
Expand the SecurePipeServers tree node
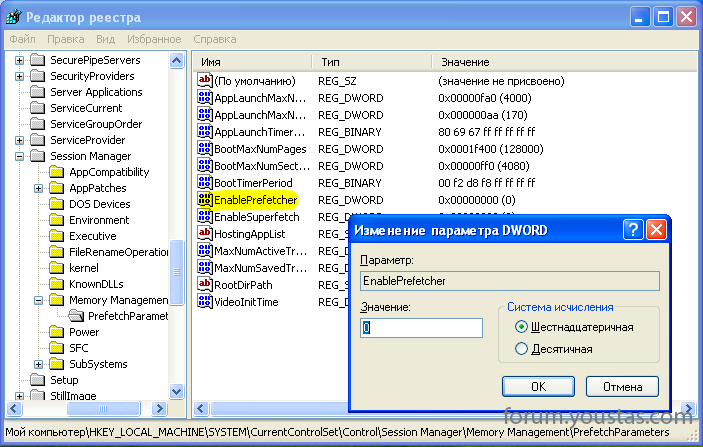[19, 60]
